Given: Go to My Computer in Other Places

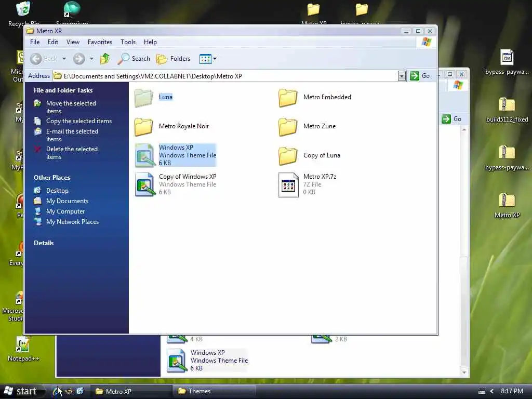Looking at the screenshot, I should [x=65, y=211].
